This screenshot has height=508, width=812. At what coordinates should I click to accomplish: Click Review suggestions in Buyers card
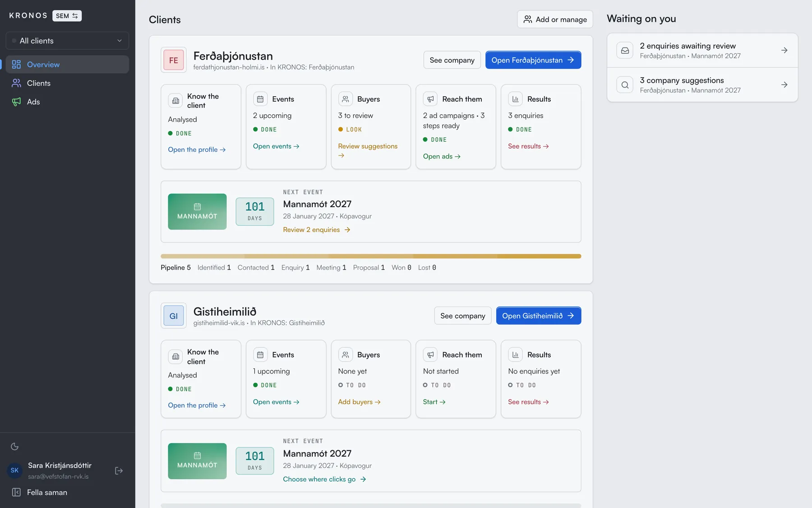(x=368, y=150)
